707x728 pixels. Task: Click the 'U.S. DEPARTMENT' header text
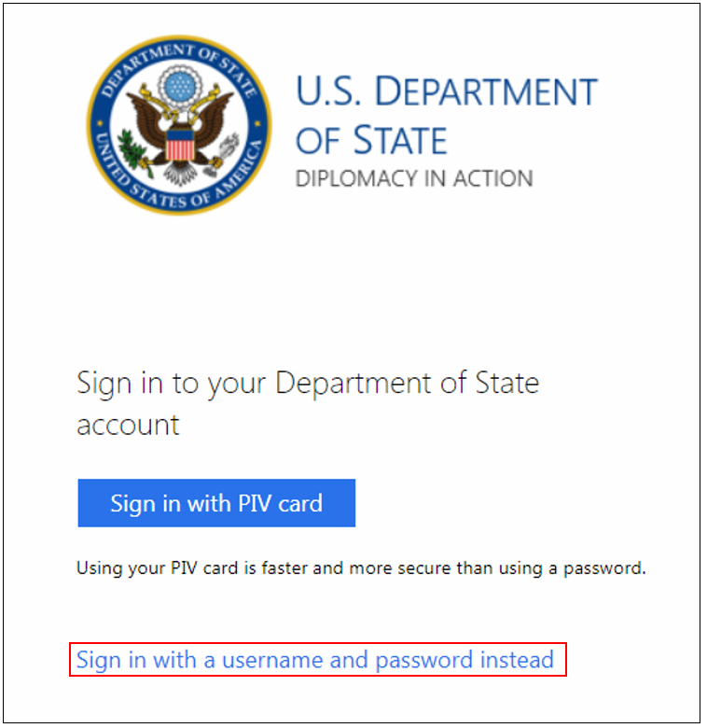(x=447, y=91)
